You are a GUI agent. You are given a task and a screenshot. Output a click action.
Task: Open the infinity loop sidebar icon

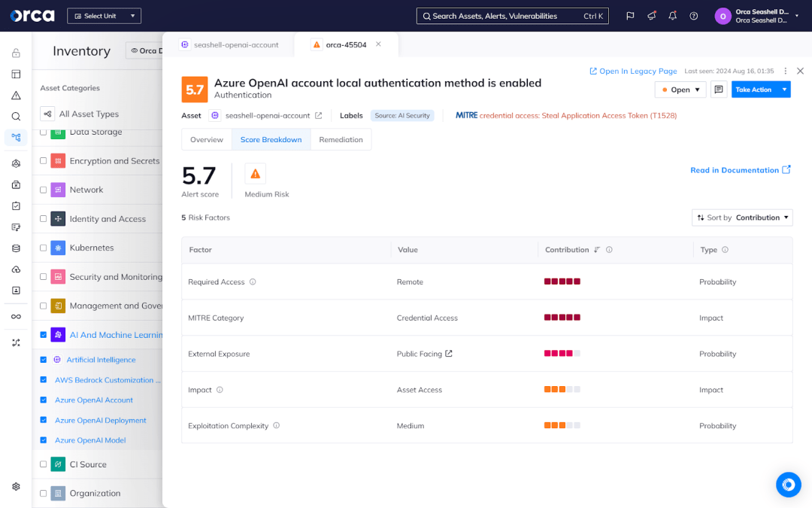(x=16, y=317)
